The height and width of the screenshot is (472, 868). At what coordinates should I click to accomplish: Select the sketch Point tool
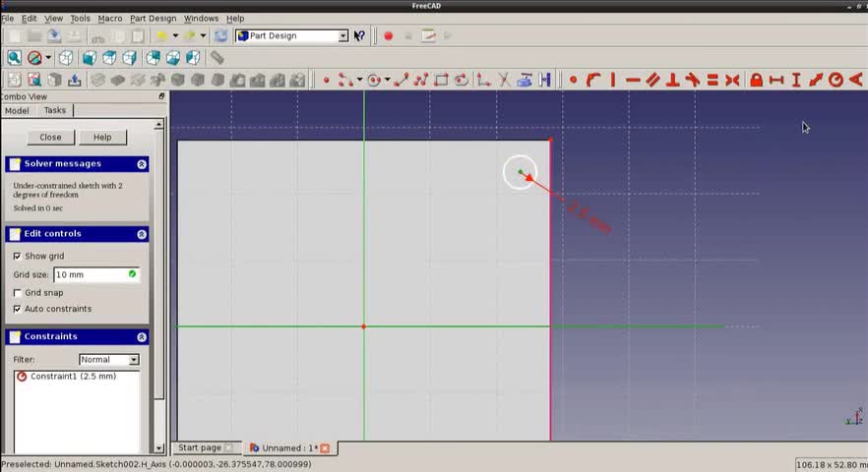click(326, 81)
